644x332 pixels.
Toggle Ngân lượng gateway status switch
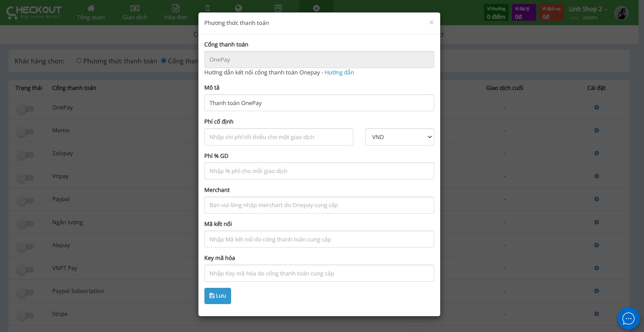pos(26,224)
